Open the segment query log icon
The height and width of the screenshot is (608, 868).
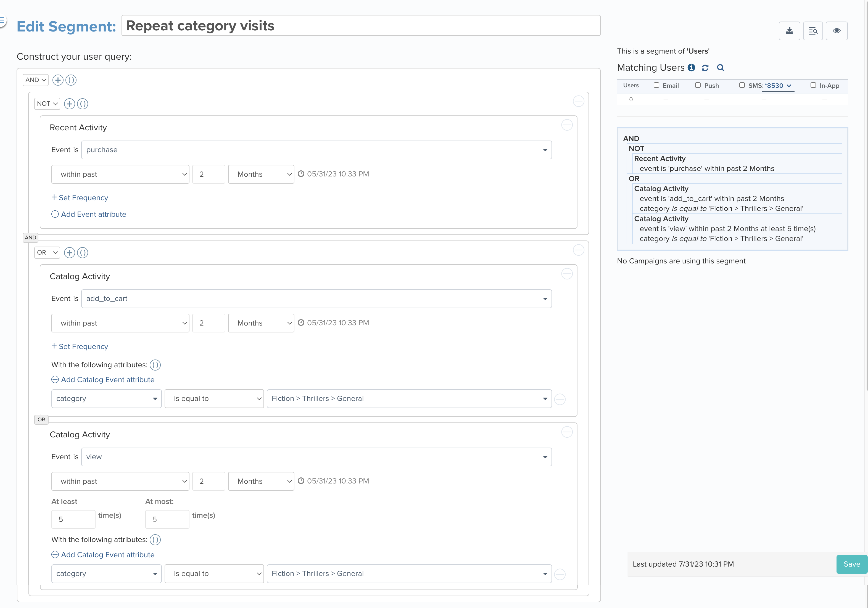point(813,31)
